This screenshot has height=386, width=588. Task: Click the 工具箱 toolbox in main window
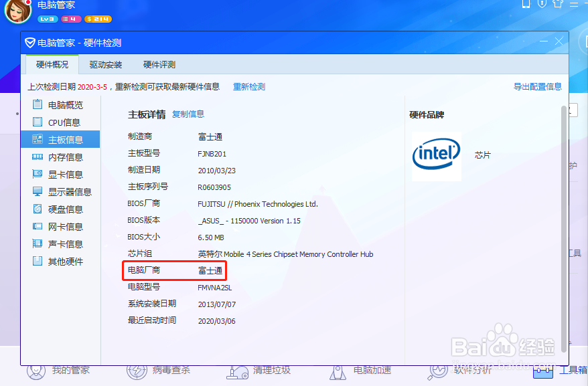click(x=561, y=370)
